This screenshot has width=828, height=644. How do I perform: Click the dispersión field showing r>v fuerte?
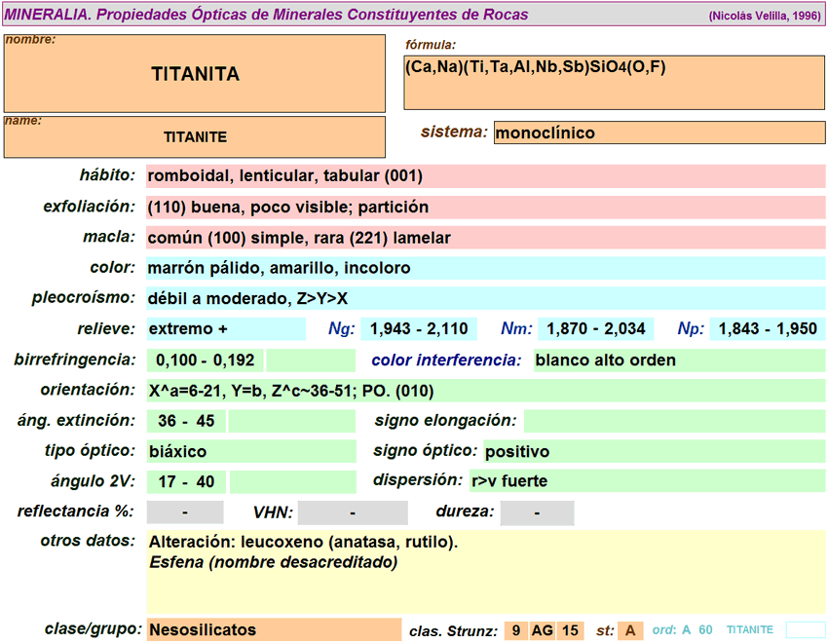[646, 480]
